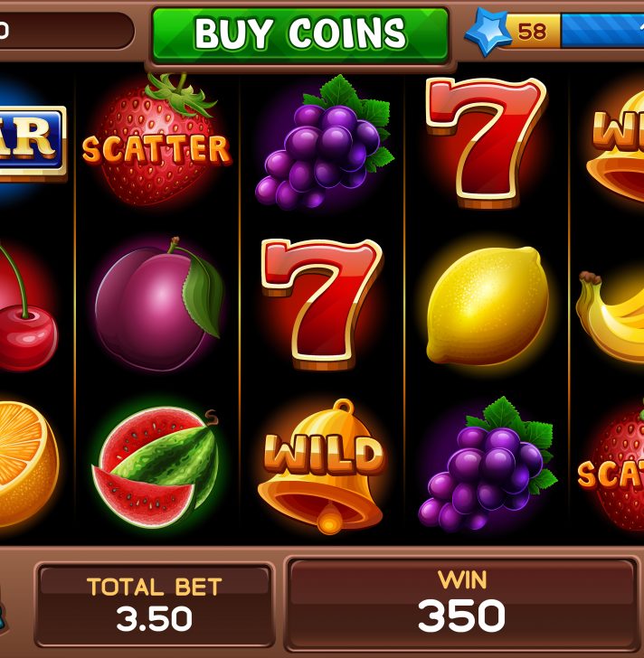The image size is (644, 658).
Task: Click the TOTAL BET 3.50 panel
Action: click(x=155, y=605)
